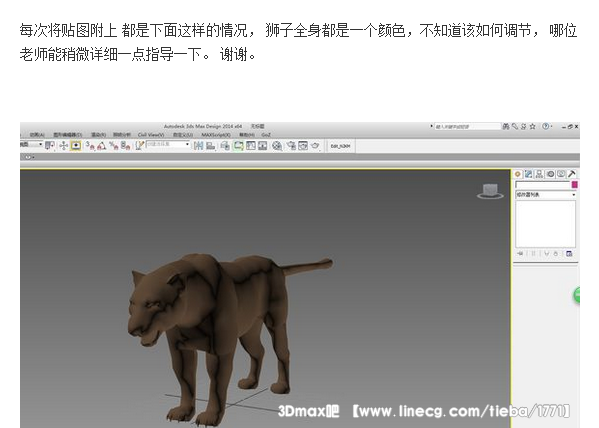Click the magenta object color swatch
Viewport: 599px width, 428px height.
tap(574, 185)
